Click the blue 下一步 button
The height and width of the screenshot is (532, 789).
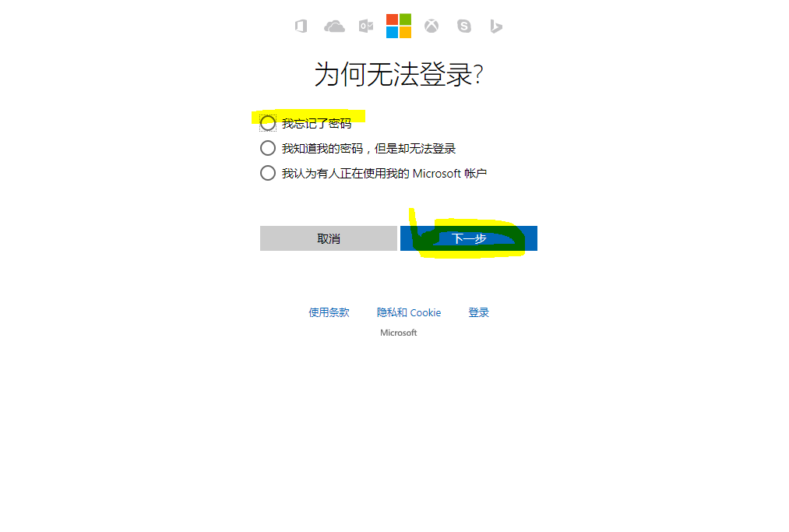[469, 238]
